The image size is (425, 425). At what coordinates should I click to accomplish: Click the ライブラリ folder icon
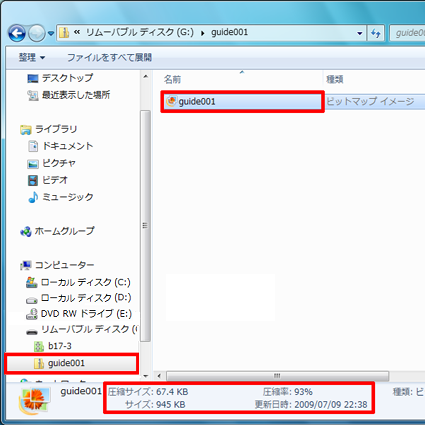pyautogui.click(x=26, y=129)
